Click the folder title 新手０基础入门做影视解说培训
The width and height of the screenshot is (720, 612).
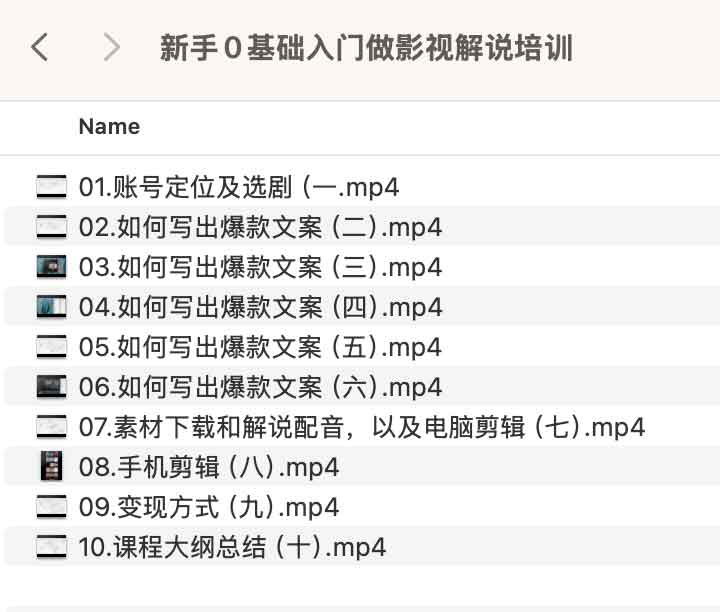tap(366, 48)
